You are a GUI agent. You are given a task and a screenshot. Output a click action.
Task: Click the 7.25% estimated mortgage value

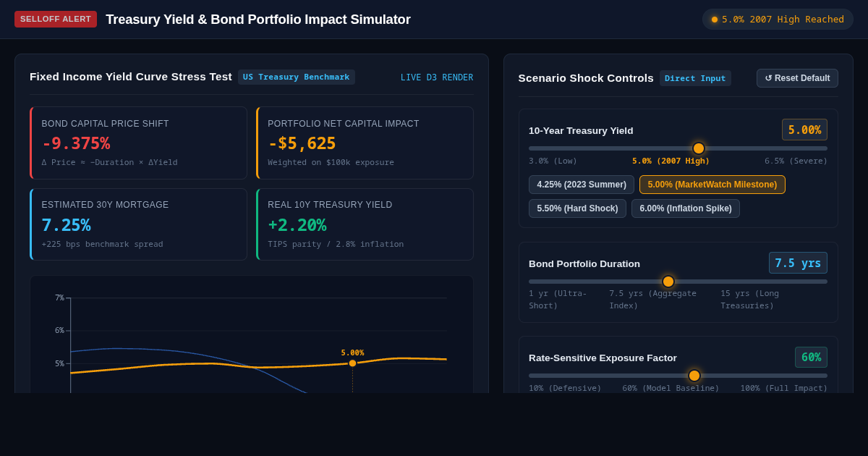coord(66,225)
